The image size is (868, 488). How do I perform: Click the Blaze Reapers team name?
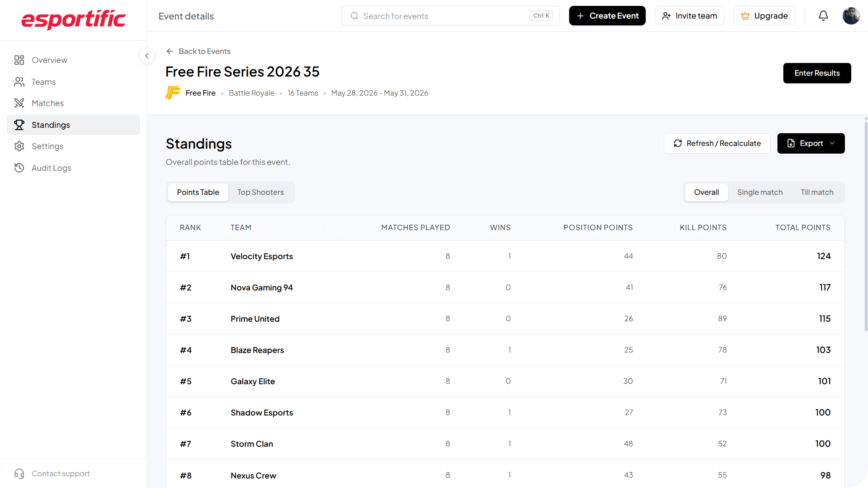click(257, 350)
